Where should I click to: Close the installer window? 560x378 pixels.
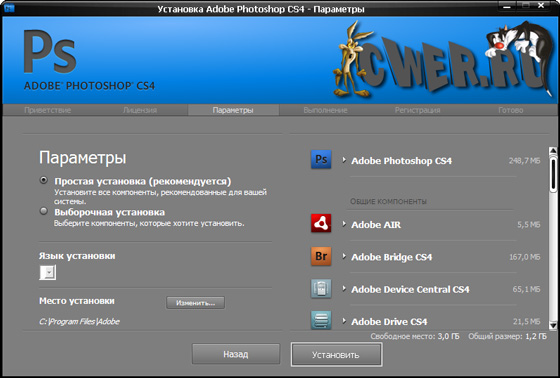(541, 6)
